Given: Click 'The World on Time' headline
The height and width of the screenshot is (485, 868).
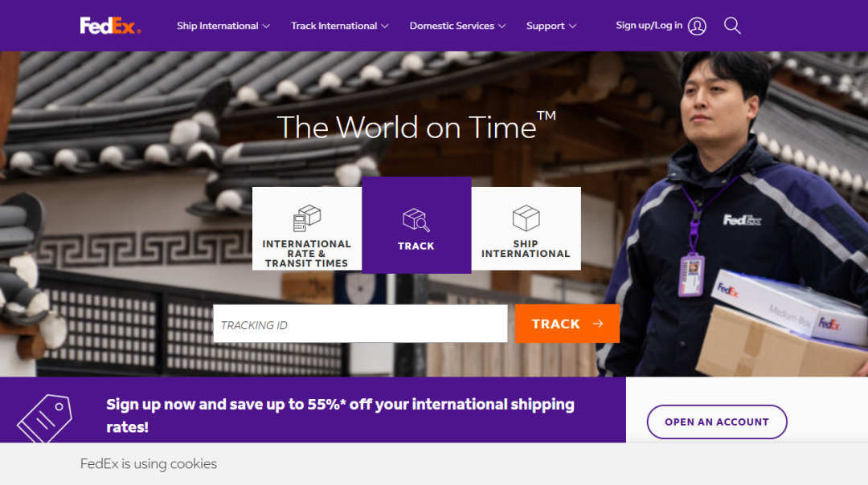Looking at the screenshot, I should coord(416,126).
